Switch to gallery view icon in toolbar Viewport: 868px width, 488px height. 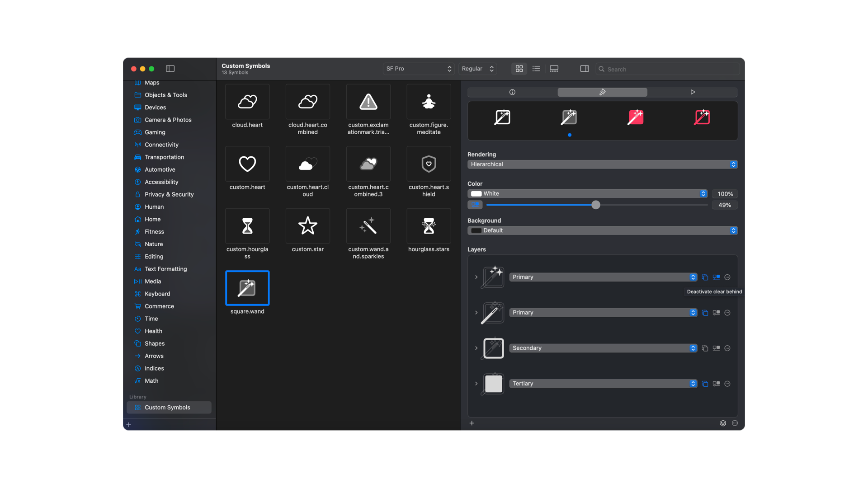click(554, 69)
